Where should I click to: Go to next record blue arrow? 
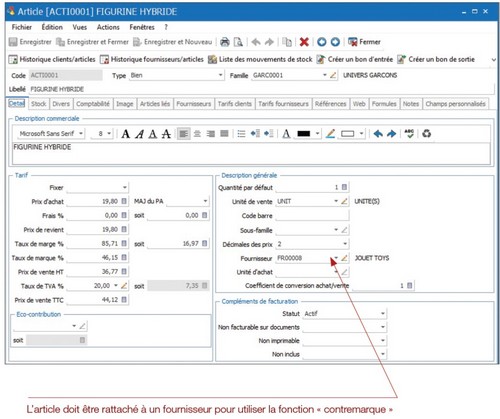point(335,42)
